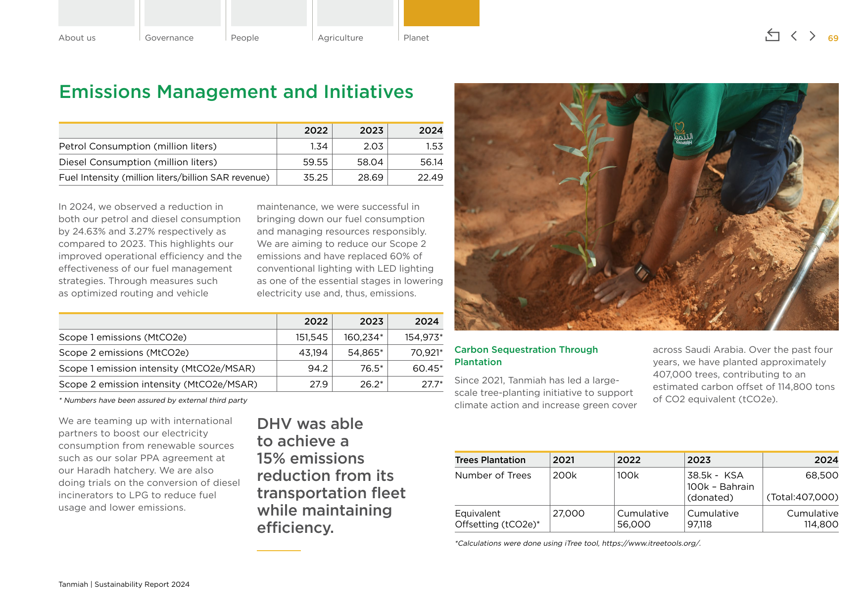The width and height of the screenshot is (868, 614).
Task: Click the Carbon Sequestration Through Plantation heading
Action: click(526, 356)
